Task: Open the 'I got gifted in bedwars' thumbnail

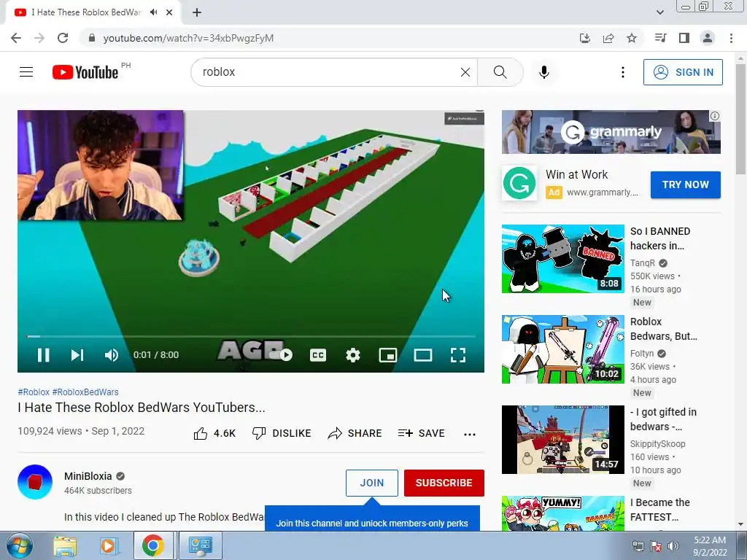Action: click(x=562, y=440)
